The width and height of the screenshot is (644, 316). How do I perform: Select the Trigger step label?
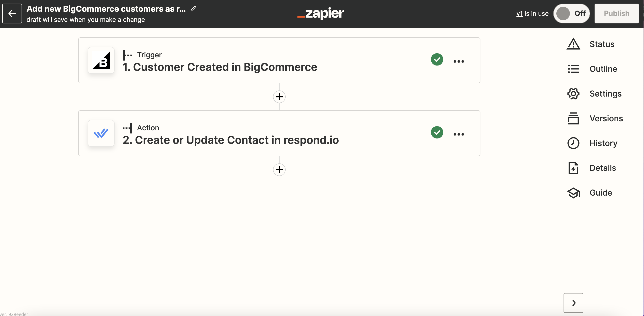[150, 54]
